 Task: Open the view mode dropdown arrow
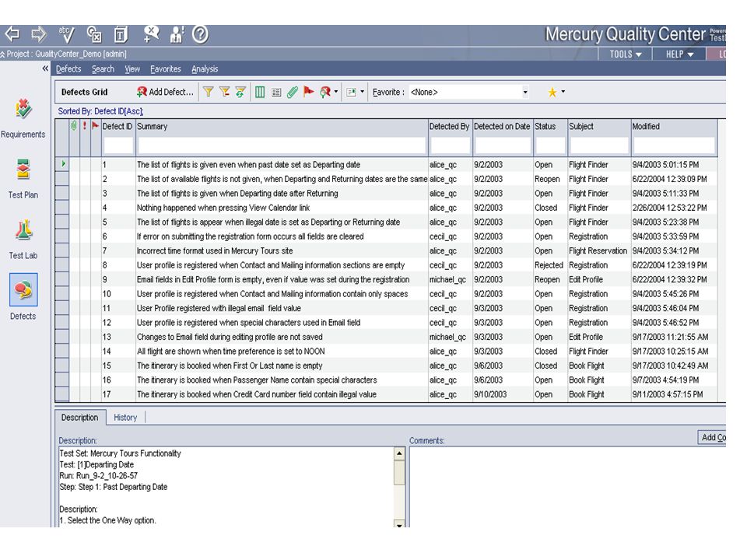pyautogui.click(x=362, y=92)
